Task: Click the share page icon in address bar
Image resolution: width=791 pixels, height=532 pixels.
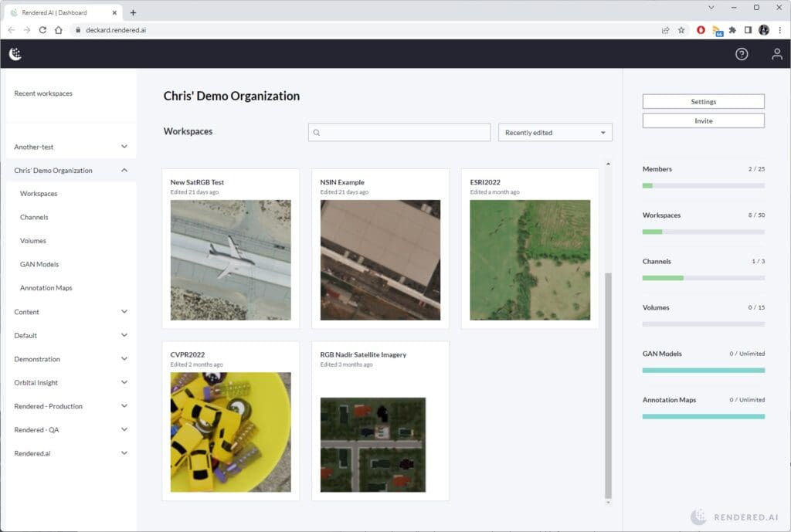Action: [x=665, y=30]
